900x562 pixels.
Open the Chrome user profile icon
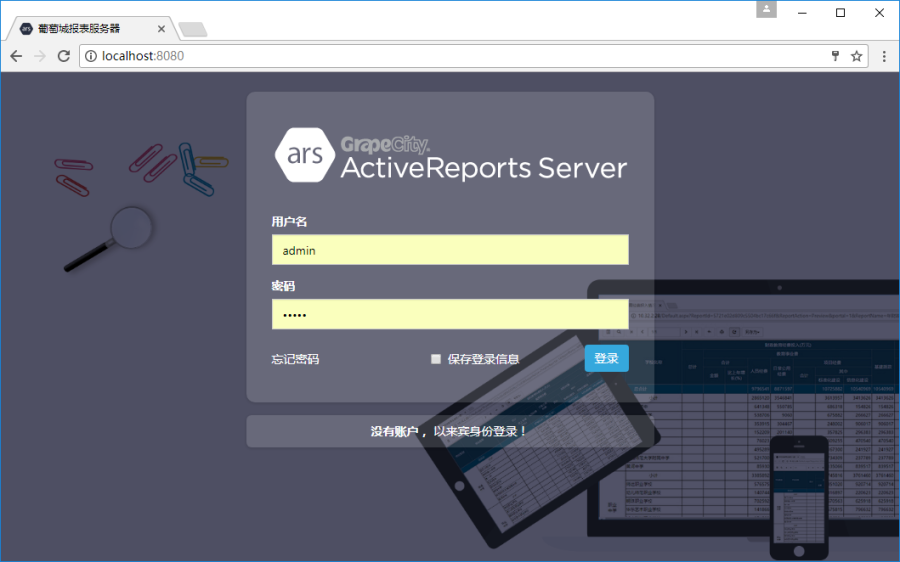766,9
